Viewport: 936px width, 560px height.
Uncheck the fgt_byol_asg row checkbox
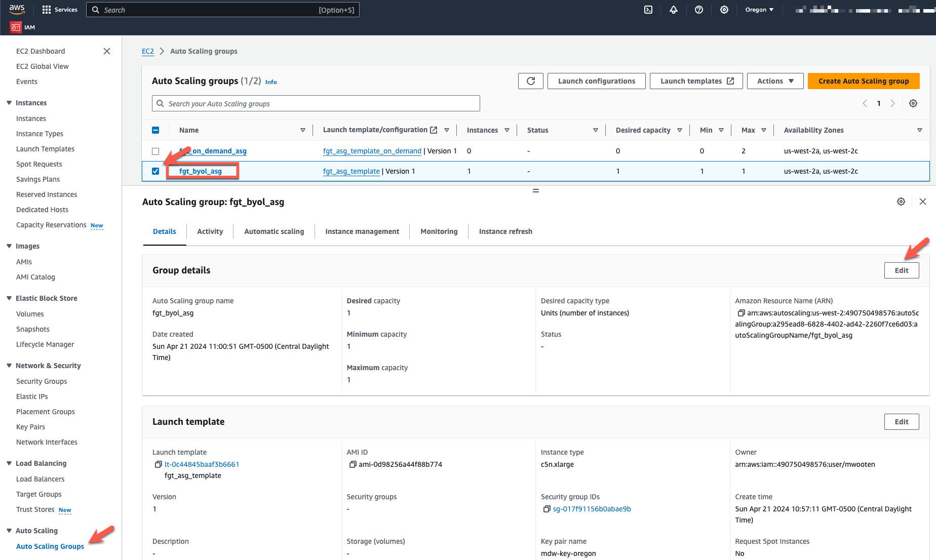tap(155, 171)
